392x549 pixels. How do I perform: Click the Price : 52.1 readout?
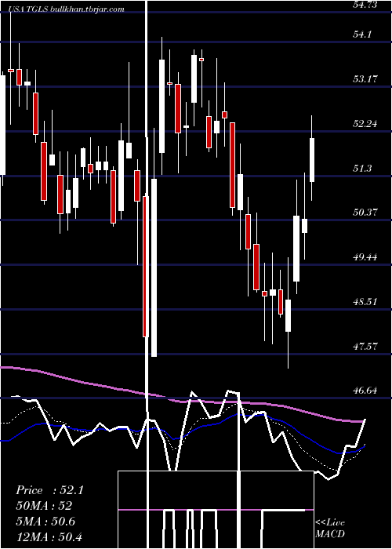[x=49, y=490]
